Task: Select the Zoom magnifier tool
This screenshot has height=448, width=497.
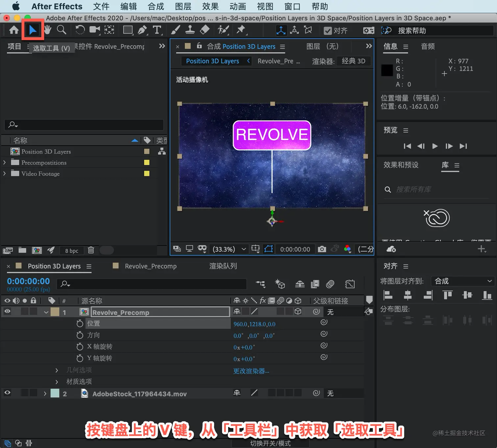Action: (61, 30)
